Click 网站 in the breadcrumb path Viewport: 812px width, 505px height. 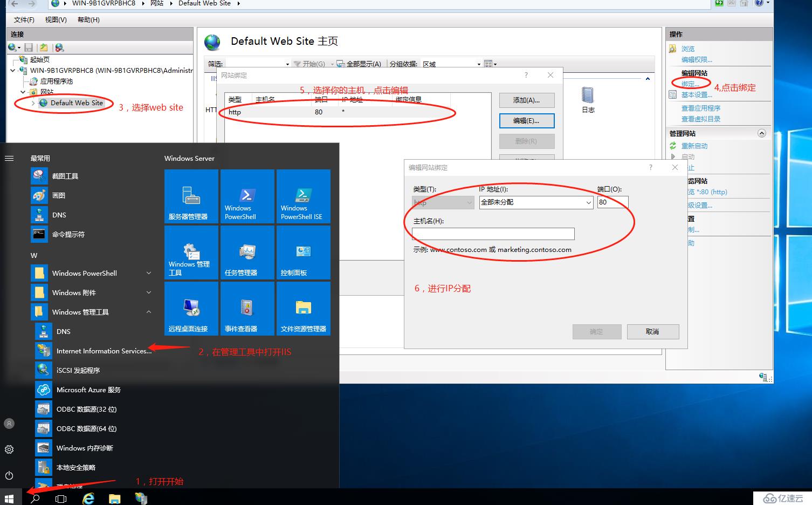pyautogui.click(x=157, y=3)
